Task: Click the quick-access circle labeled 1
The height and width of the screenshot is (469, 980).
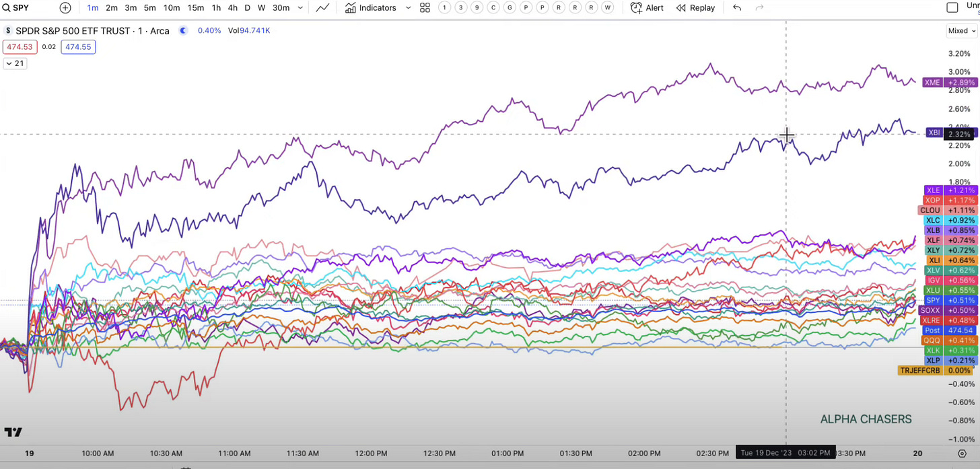Action: 444,8
